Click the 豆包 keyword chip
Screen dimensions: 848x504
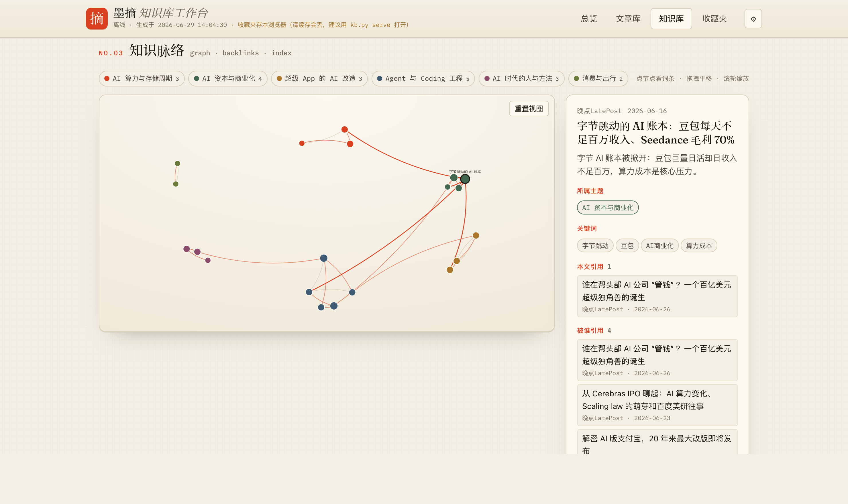point(627,245)
